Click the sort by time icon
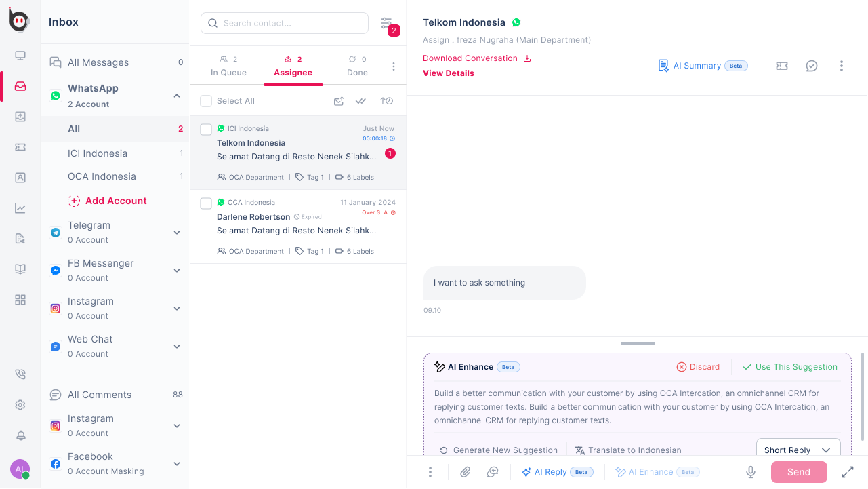Image resolution: width=868 pixels, height=489 pixels. [387, 101]
